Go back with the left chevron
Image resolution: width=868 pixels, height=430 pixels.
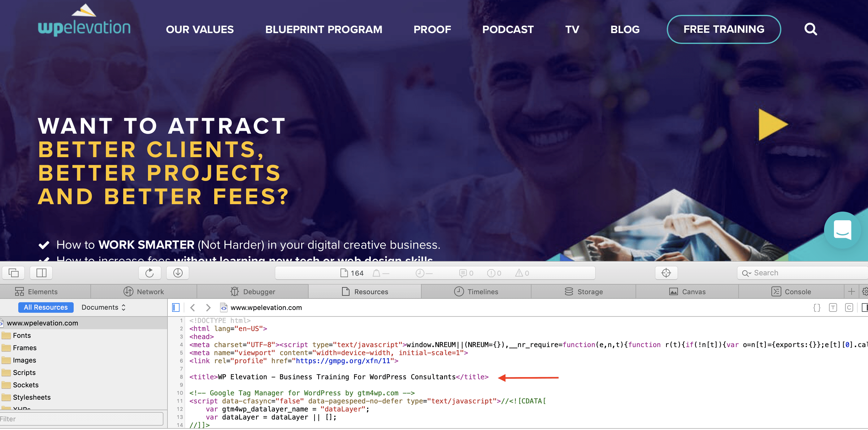pos(193,307)
